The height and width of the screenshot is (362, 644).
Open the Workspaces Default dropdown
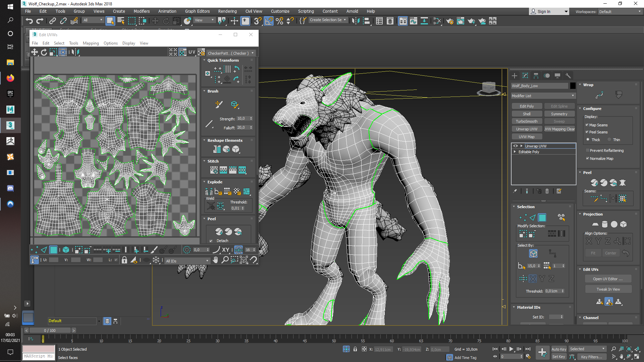[x=620, y=12]
